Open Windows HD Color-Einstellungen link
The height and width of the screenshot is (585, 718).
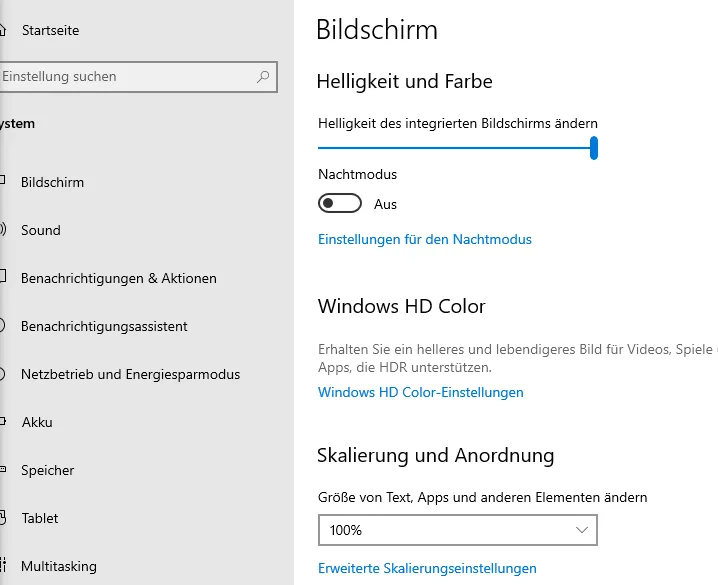pos(420,392)
